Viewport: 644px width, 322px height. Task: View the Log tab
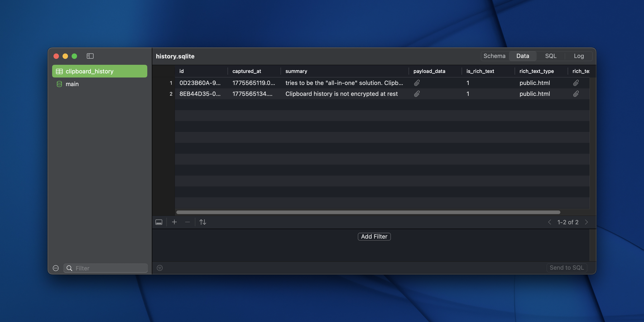(x=578, y=56)
